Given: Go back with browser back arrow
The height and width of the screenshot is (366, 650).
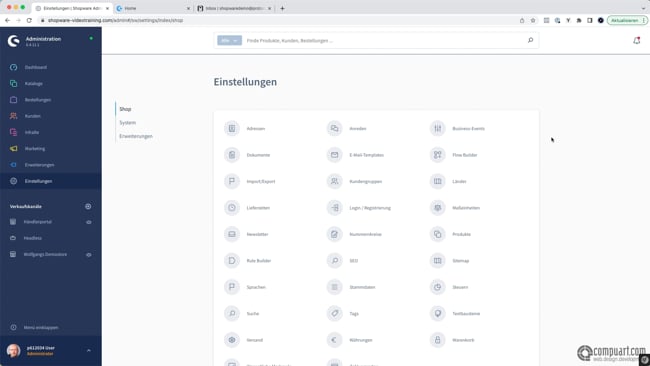Looking at the screenshot, I should [x=7, y=20].
